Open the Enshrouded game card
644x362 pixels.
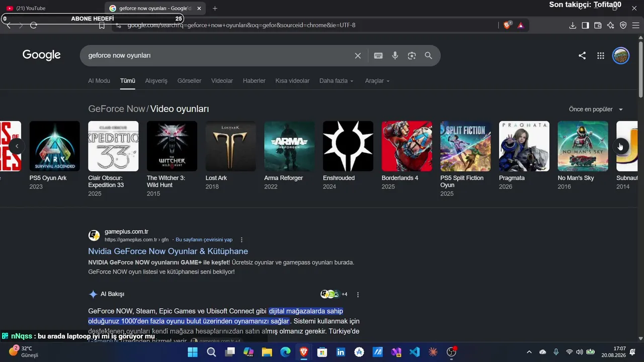pyautogui.click(x=348, y=156)
